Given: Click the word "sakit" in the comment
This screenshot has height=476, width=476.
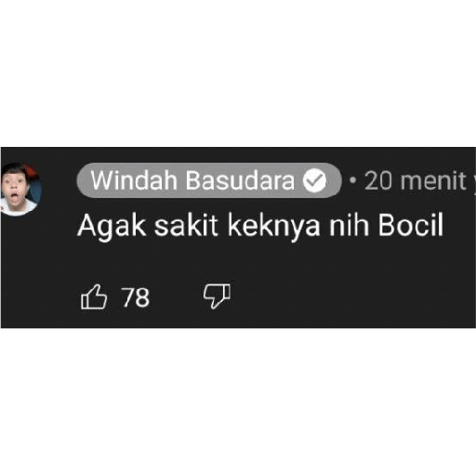Looking at the screenshot, I should (186, 225).
